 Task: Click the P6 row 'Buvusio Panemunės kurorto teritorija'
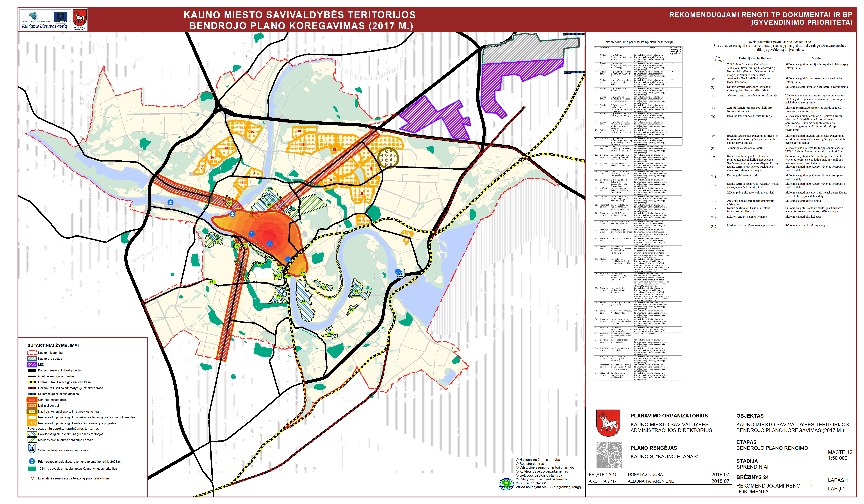click(x=750, y=116)
